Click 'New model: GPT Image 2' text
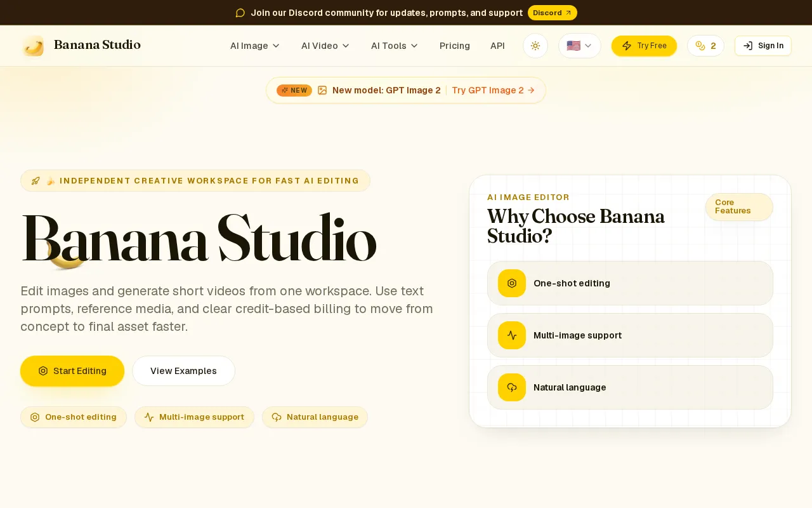The height and width of the screenshot is (508, 812). click(386, 90)
